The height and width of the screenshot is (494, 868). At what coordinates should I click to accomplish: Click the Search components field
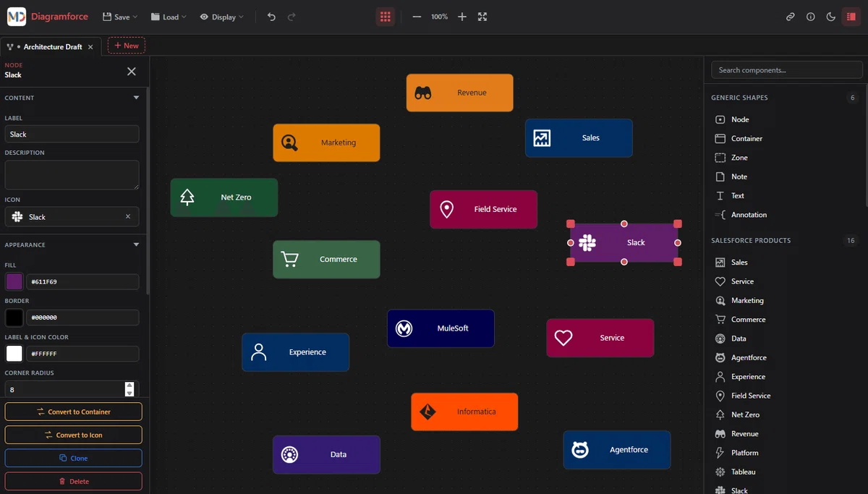tap(787, 70)
